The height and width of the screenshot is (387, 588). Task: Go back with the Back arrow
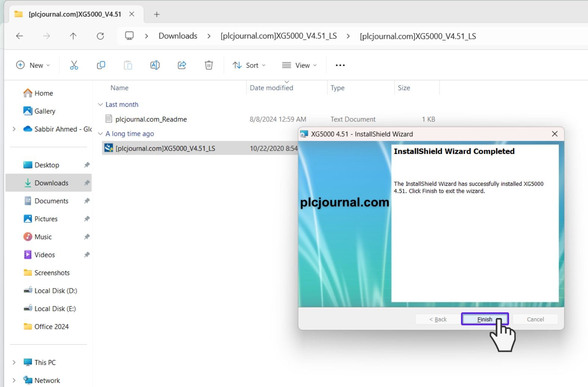coord(19,36)
